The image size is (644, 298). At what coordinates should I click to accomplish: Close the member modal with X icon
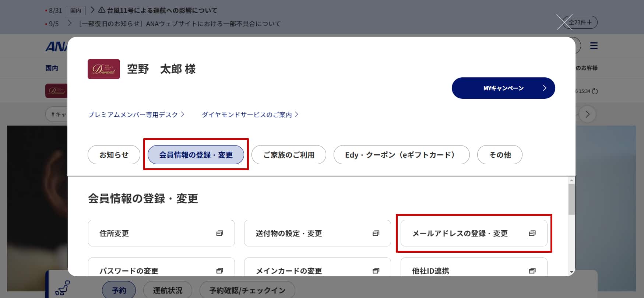[564, 22]
